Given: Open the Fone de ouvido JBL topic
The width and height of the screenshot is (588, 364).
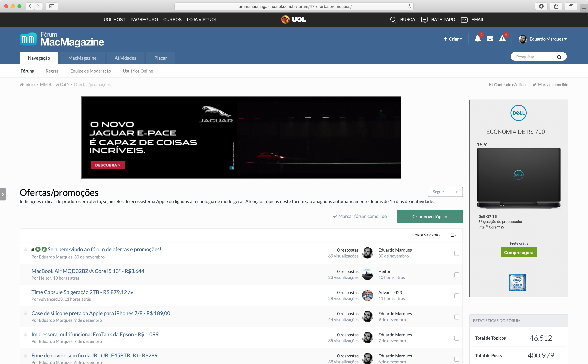Looking at the screenshot, I should point(94,356).
